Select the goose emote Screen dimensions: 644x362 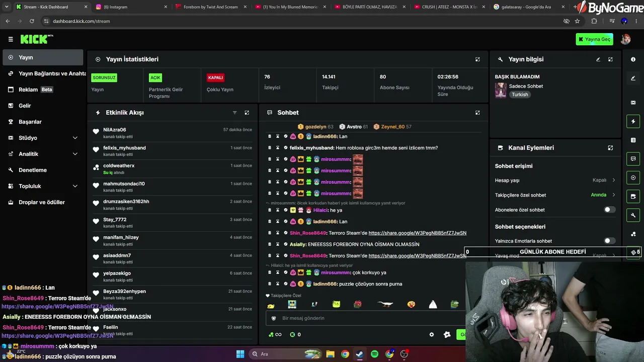(385, 304)
